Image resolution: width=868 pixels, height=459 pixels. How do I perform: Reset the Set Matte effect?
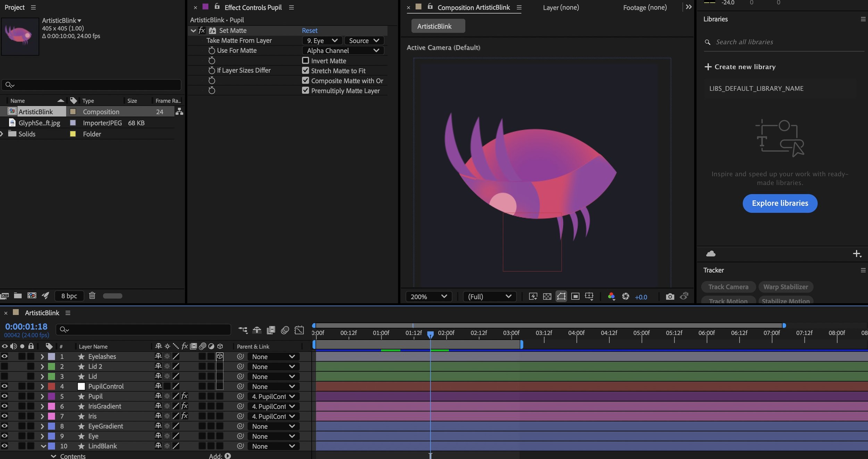(309, 31)
